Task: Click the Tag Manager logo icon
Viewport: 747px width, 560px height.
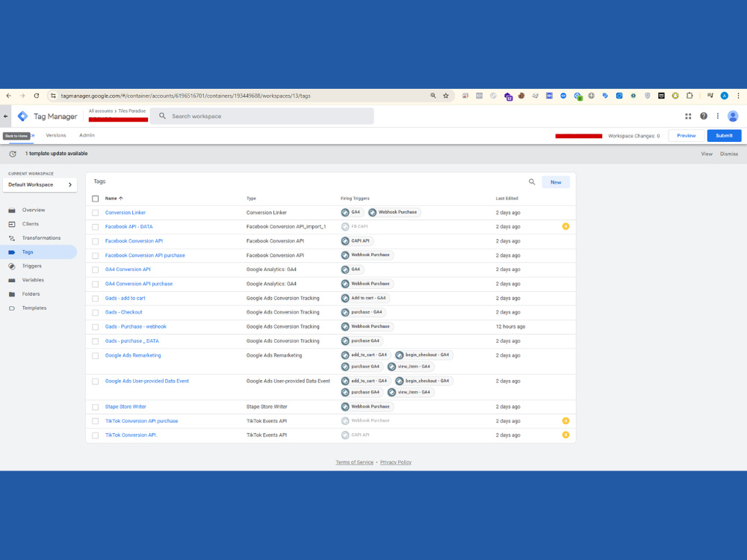Action: pyautogui.click(x=22, y=116)
